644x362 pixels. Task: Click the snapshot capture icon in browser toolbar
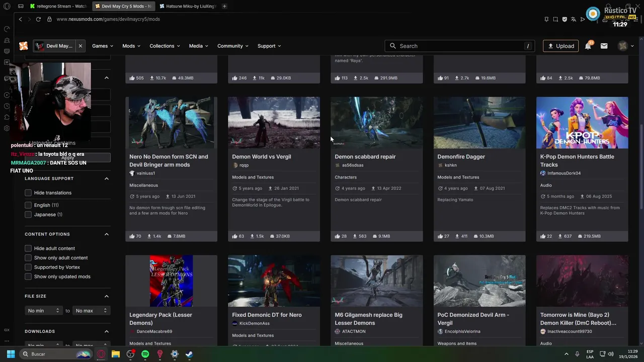coord(555,19)
